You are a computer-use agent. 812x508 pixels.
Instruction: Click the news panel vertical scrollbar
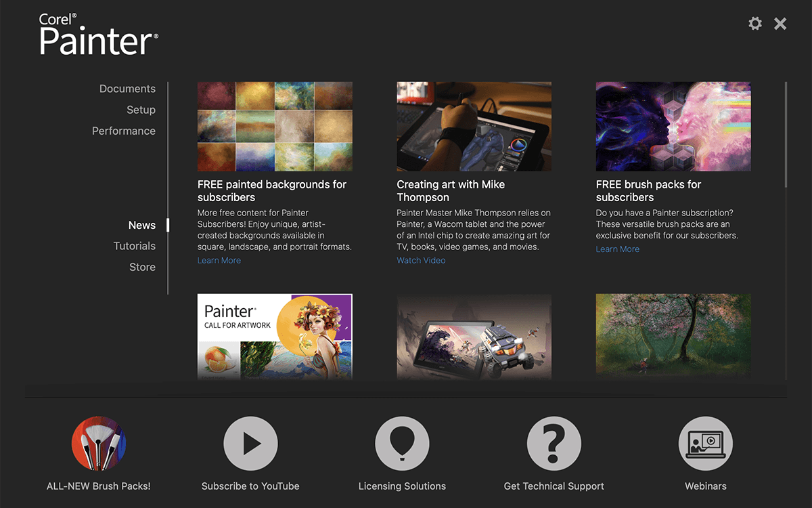786,134
